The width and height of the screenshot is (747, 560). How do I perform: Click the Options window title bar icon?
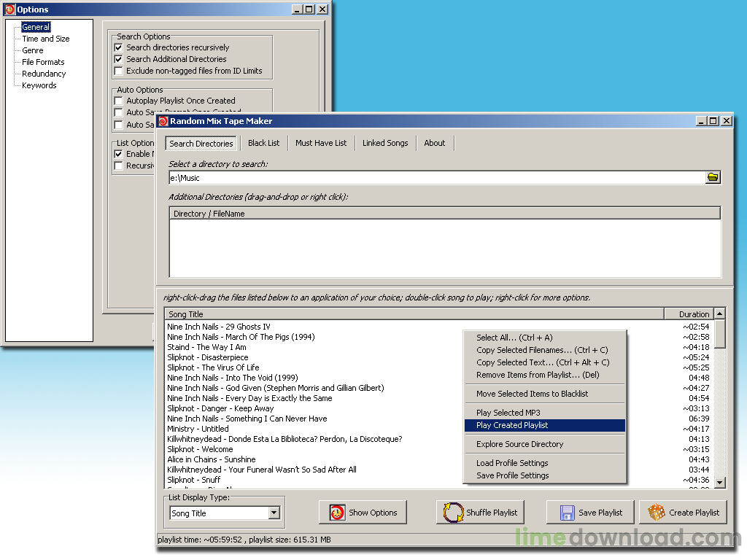(10, 9)
